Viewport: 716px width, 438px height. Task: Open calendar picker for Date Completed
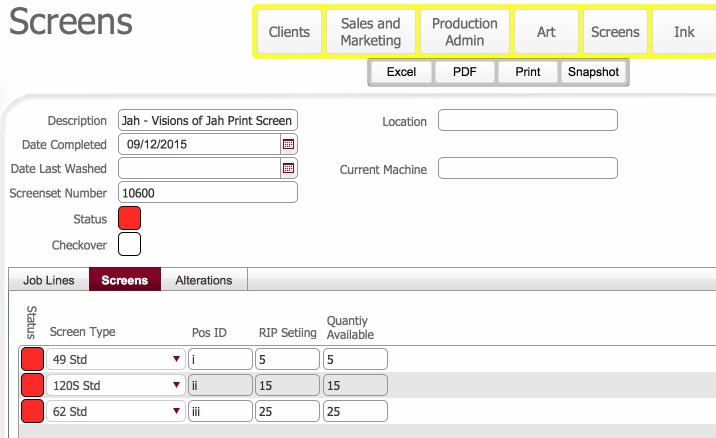[x=288, y=145]
